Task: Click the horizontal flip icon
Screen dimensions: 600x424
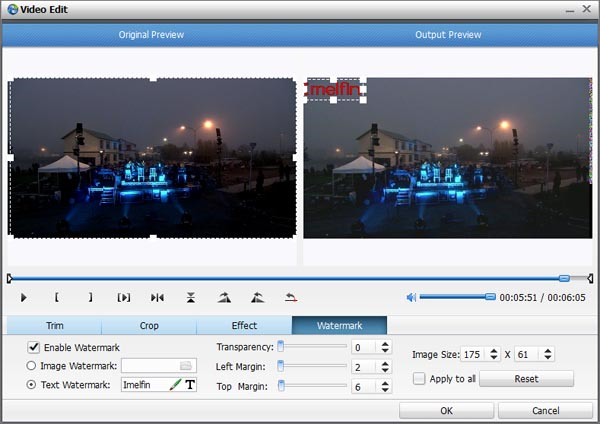Action: click(x=157, y=297)
